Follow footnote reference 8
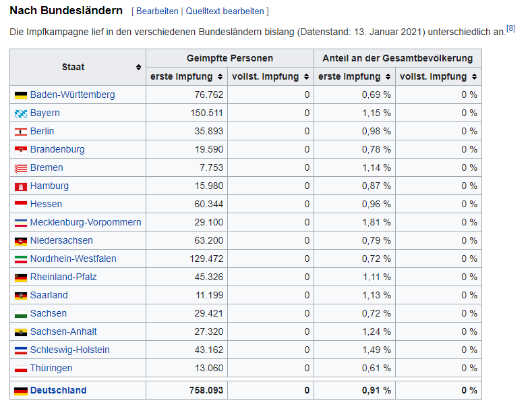 point(511,28)
